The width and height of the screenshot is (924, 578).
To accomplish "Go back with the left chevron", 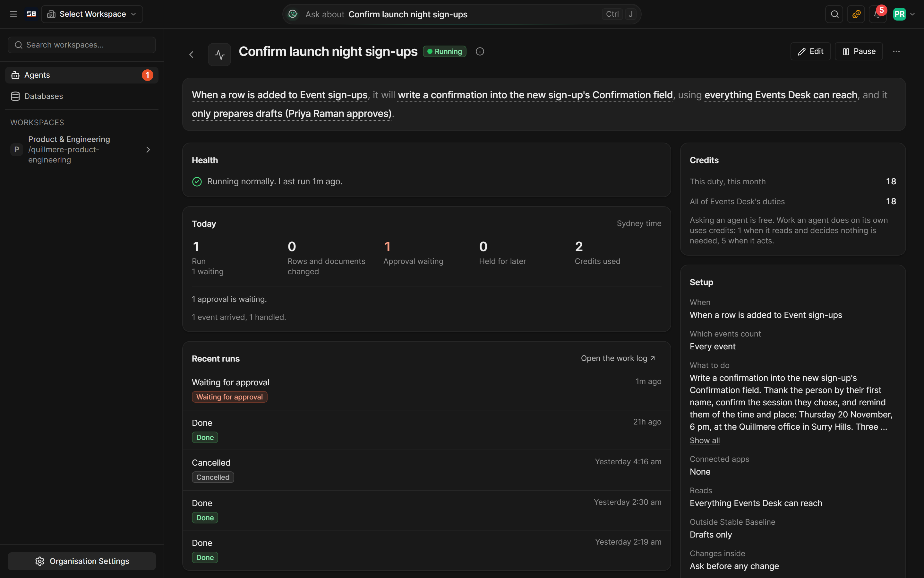I will 192,55.
